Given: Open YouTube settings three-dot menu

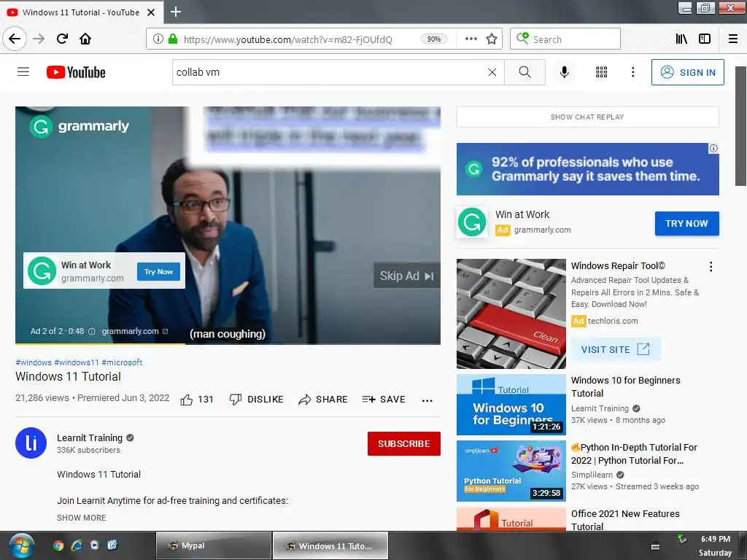Looking at the screenshot, I should click(632, 72).
